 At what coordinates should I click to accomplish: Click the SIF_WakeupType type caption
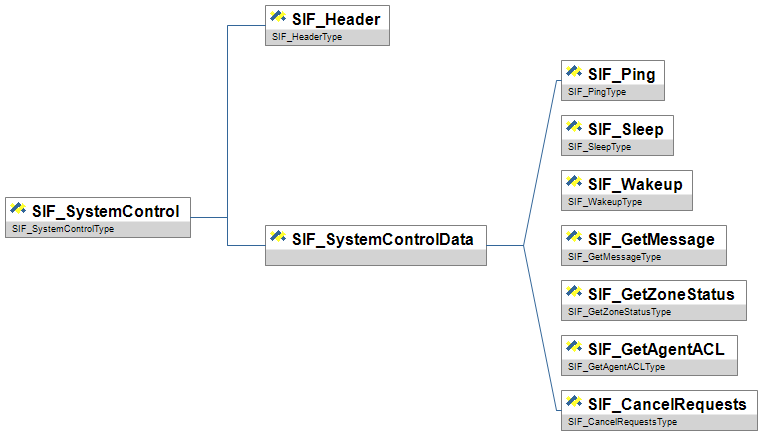605,202
